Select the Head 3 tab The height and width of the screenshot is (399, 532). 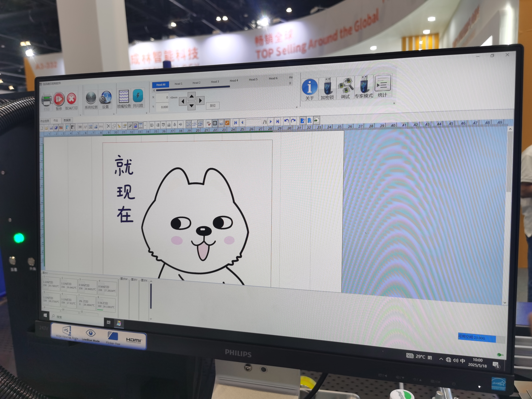[x=215, y=82]
